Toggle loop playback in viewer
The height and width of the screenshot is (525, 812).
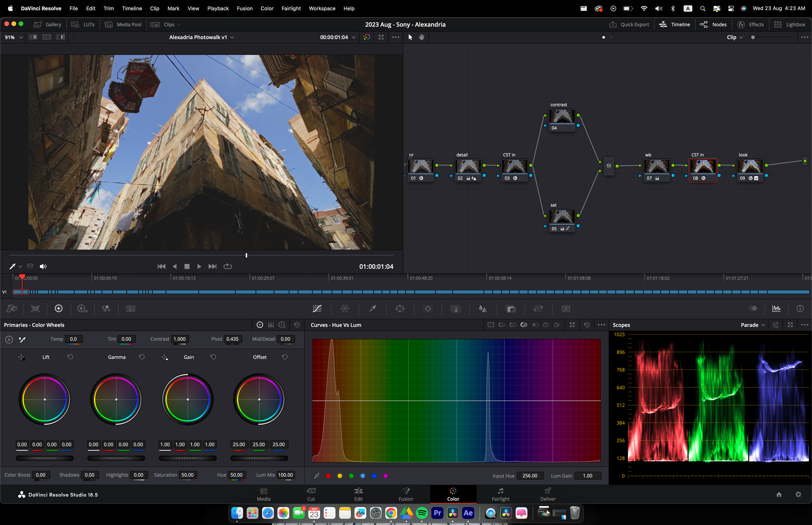(227, 267)
